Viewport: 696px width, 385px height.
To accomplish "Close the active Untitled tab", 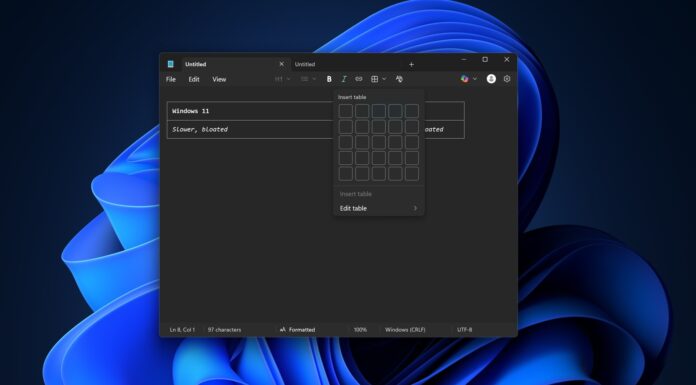I will [x=281, y=64].
